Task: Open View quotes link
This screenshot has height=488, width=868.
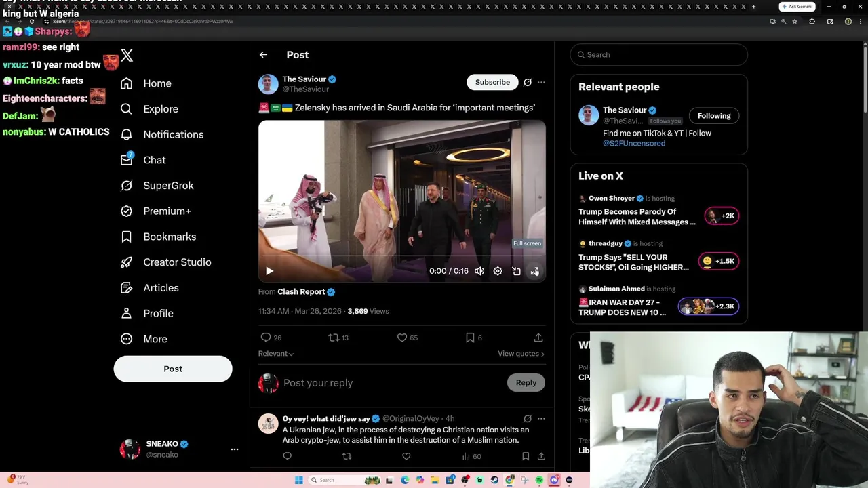Action: point(521,354)
